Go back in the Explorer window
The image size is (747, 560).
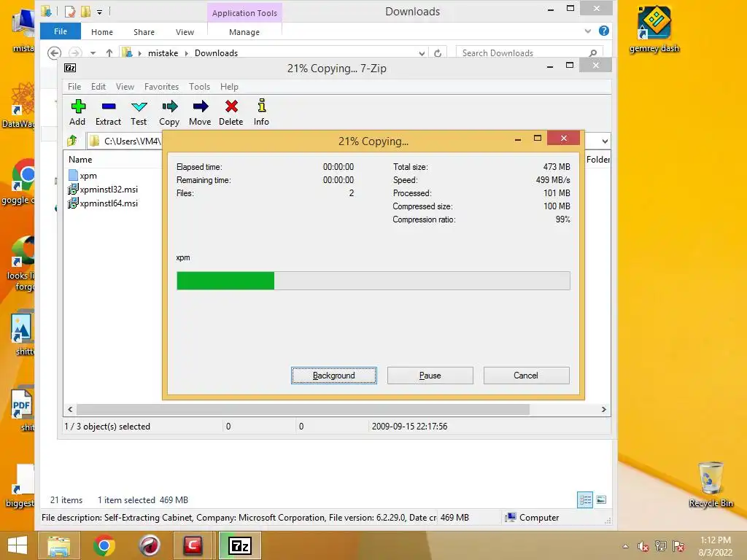tap(54, 52)
